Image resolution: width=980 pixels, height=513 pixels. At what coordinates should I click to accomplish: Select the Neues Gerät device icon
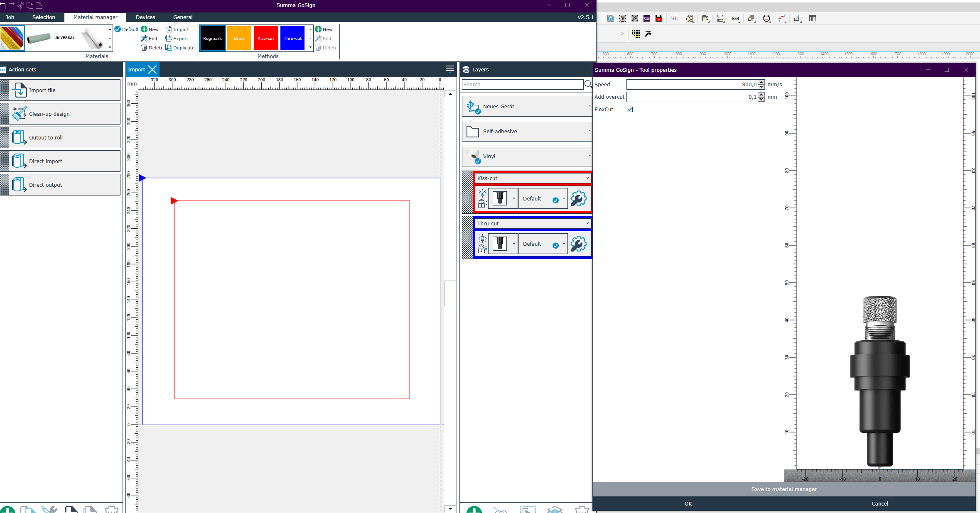(x=473, y=107)
